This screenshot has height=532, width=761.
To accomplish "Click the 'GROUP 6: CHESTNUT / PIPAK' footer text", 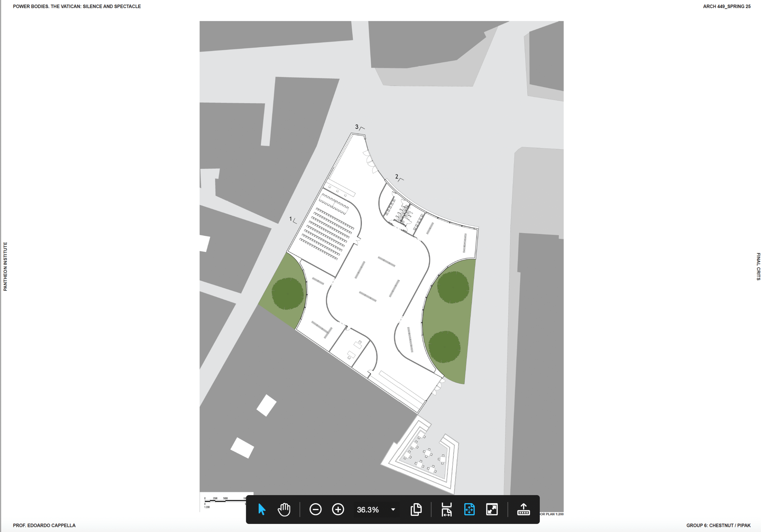I will [x=718, y=525].
